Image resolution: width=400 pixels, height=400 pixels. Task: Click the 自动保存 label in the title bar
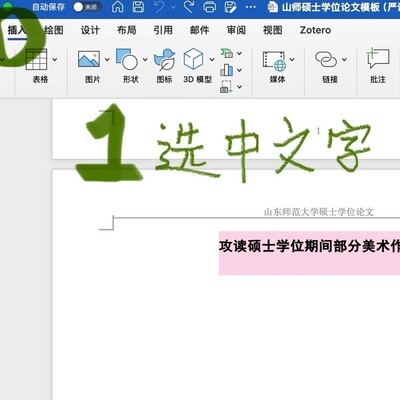(48, 7)
